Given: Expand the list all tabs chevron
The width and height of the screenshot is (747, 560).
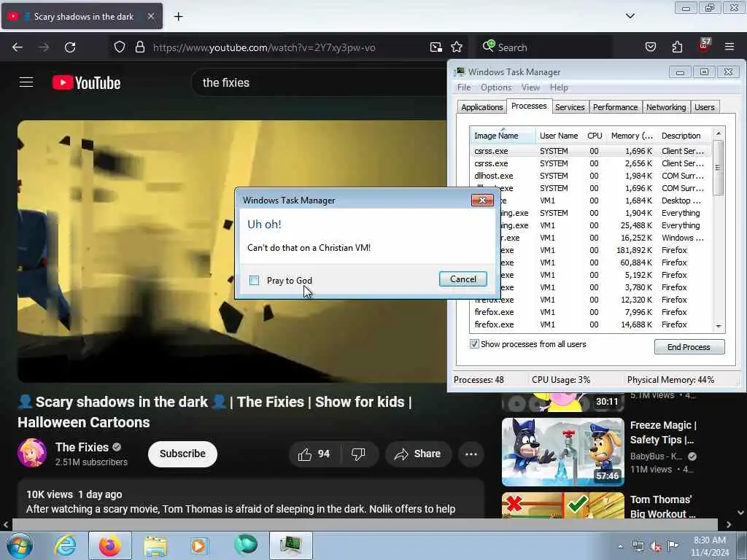Looking at the screenshot, I should pos(630,16).
